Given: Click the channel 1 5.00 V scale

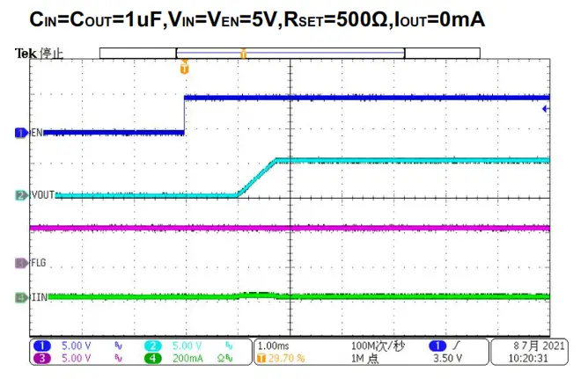Looking at the screenshot, I should pos(76,346).
